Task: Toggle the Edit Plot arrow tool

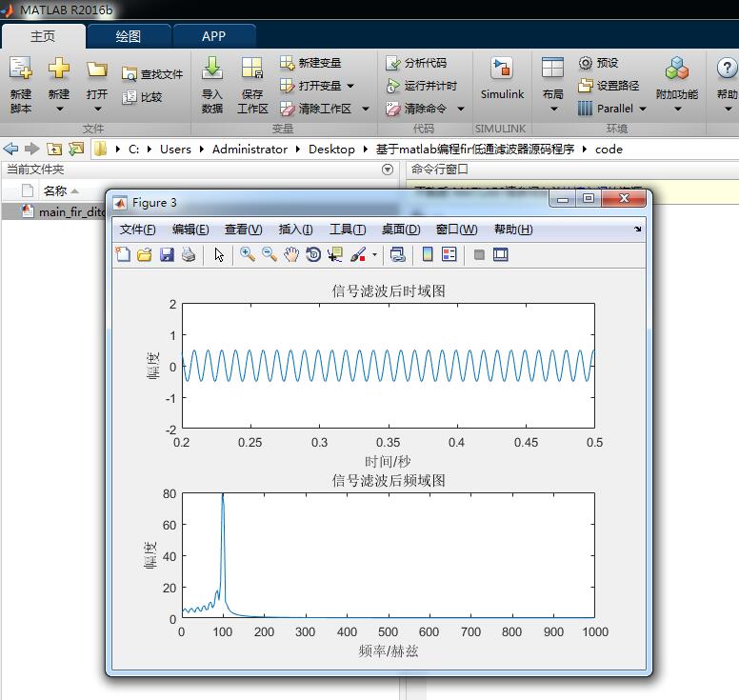Action: click(x=219, y=254)
